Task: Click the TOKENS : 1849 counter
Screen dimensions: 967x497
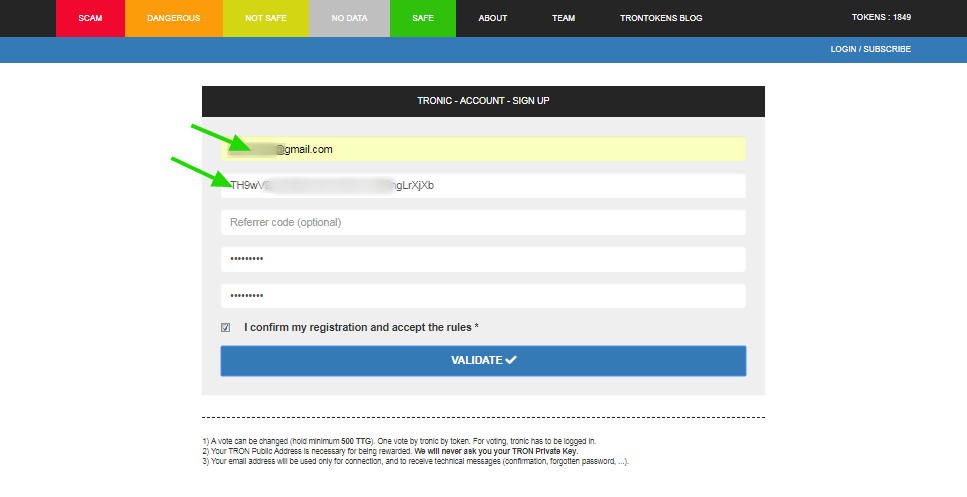Action: [881, 17]
